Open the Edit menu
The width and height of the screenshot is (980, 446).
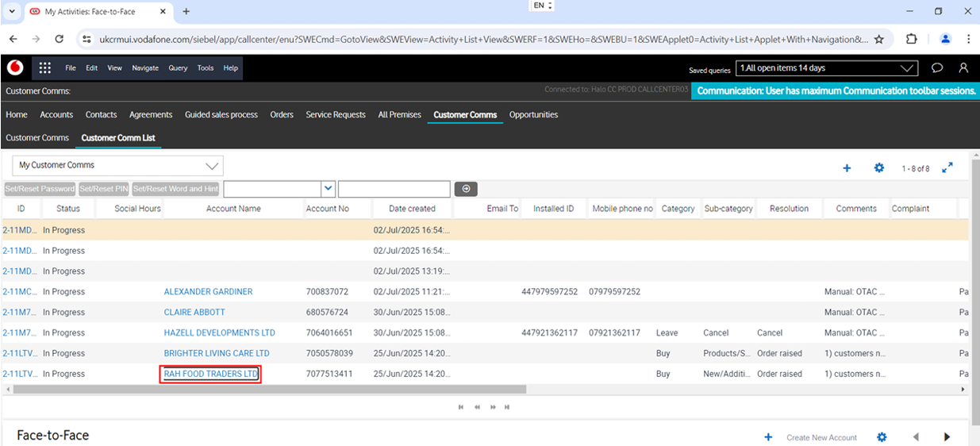tap(92, 68)
